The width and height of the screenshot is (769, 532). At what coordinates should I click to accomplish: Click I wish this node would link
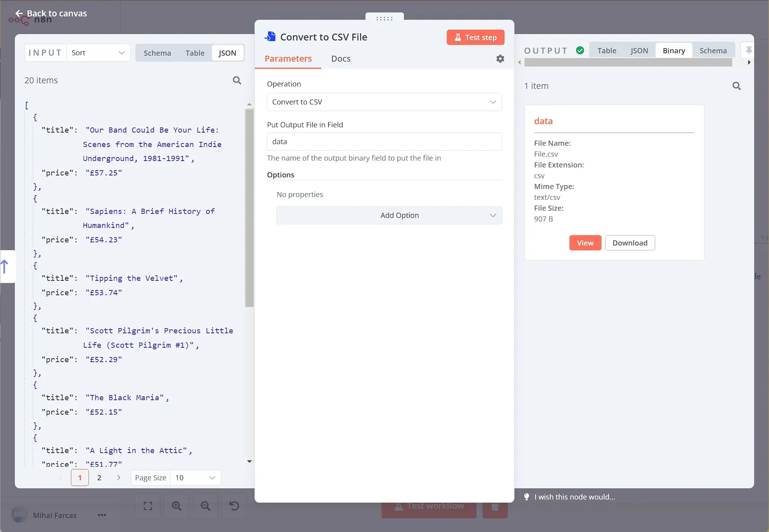pos(574,497)
